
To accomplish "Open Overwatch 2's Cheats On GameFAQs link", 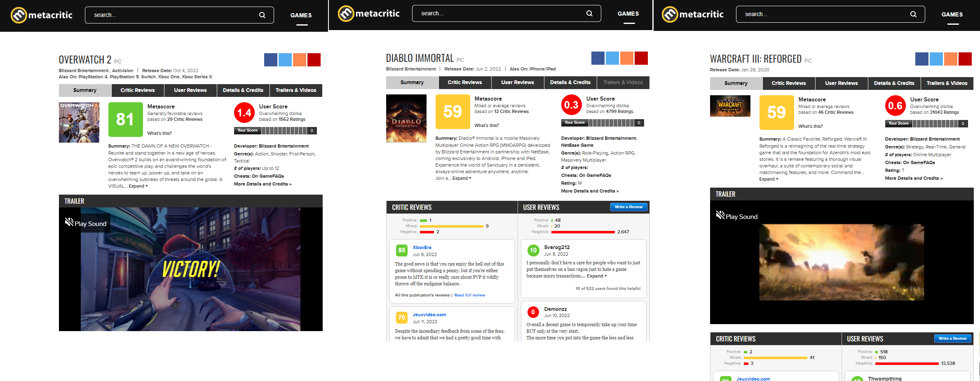I will pos(268,176).
